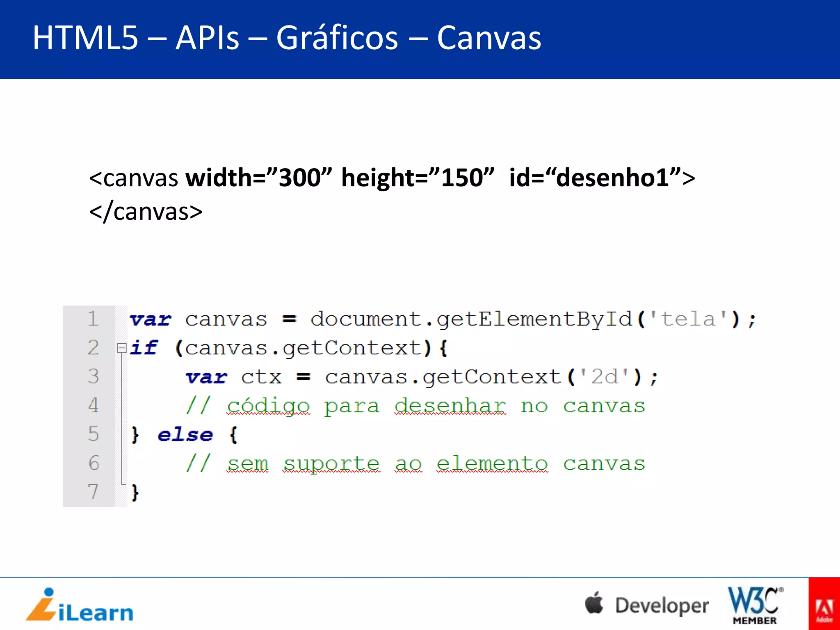Click line number 5 in the gutter

pyautogui.click(x=93, y=434)
